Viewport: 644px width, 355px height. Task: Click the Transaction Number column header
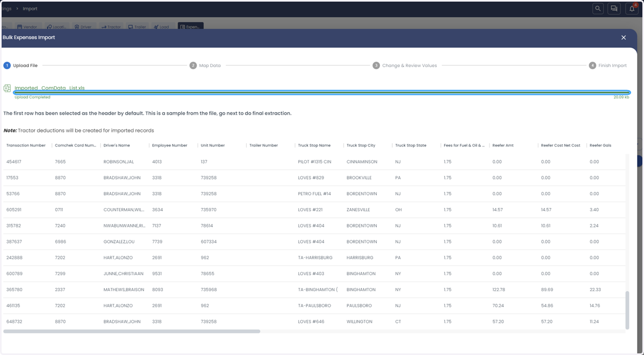(x=26, y=145)
